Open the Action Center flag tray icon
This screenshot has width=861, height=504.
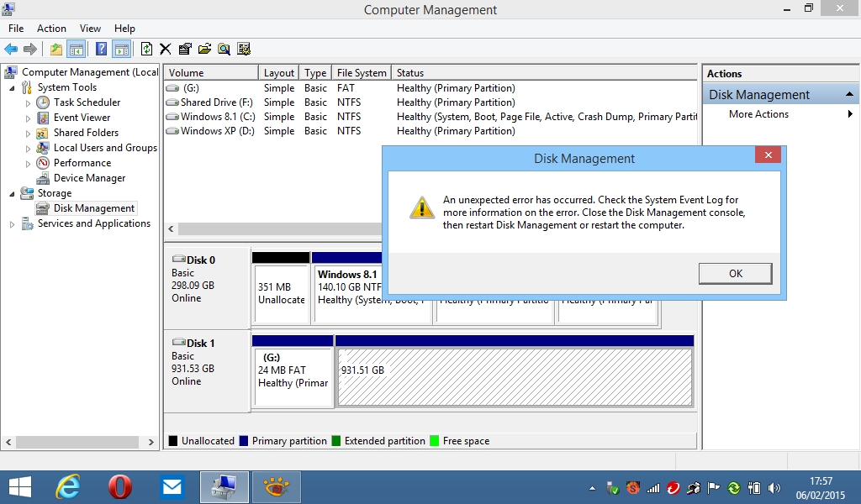tap(713, 487)
